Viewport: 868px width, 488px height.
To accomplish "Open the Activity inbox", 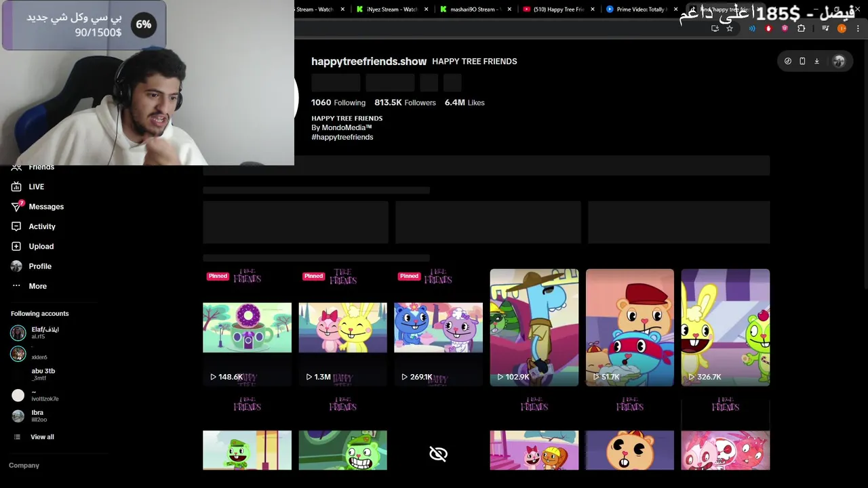I will (x=33, y=226).
